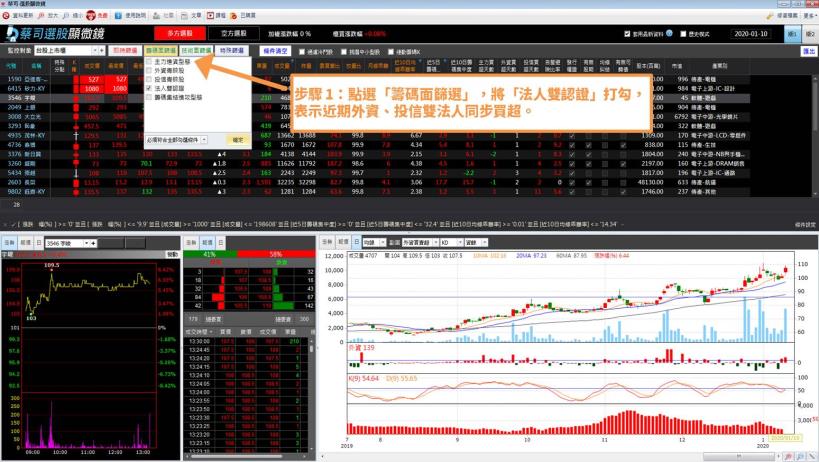
Task: Click the magnifier icon at chart bottom-right corner
Action: tap(788, 457)
